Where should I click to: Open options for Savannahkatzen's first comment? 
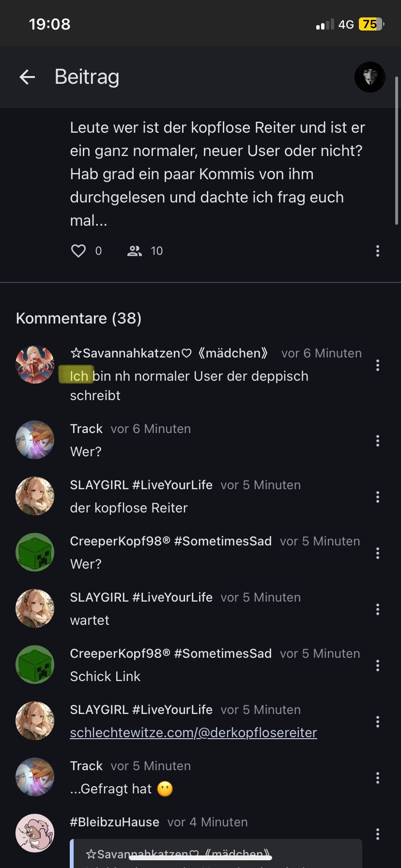pos(377,366)
